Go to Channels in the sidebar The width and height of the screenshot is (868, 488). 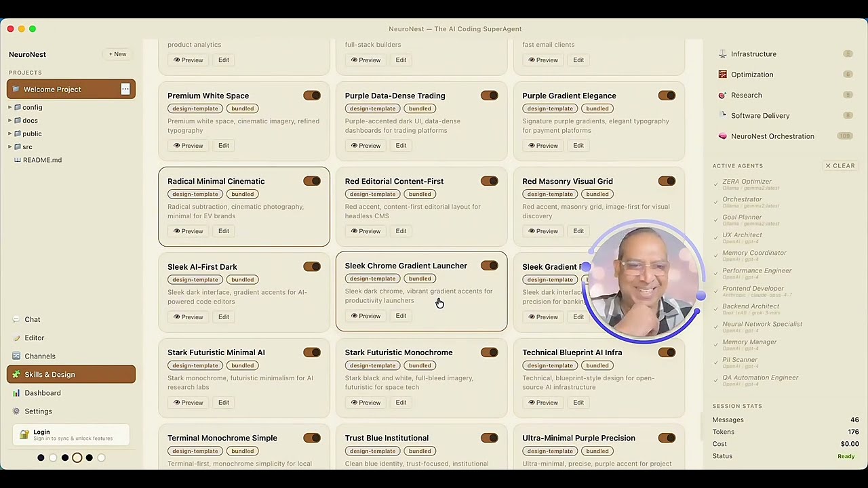pyautogui.click(x=71, y=356)
